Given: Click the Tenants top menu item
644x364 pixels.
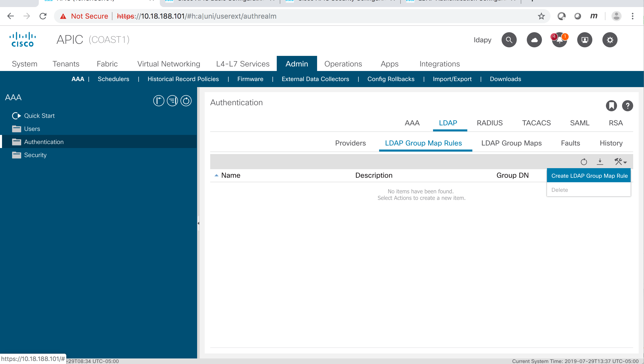Looking at the screenshot, I should [x=66, y=64].
